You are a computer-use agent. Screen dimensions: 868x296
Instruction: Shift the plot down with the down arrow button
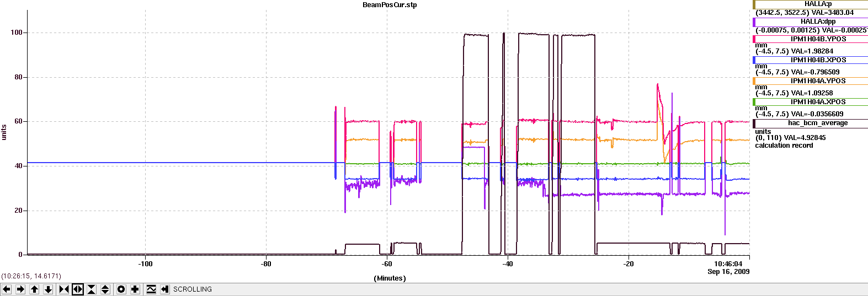48,289
